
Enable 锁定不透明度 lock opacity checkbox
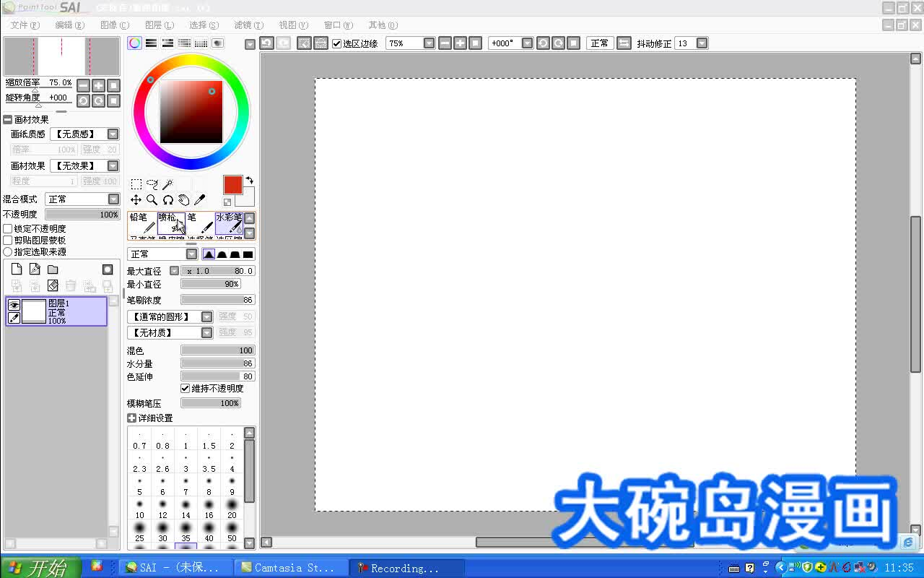(8, 229)
